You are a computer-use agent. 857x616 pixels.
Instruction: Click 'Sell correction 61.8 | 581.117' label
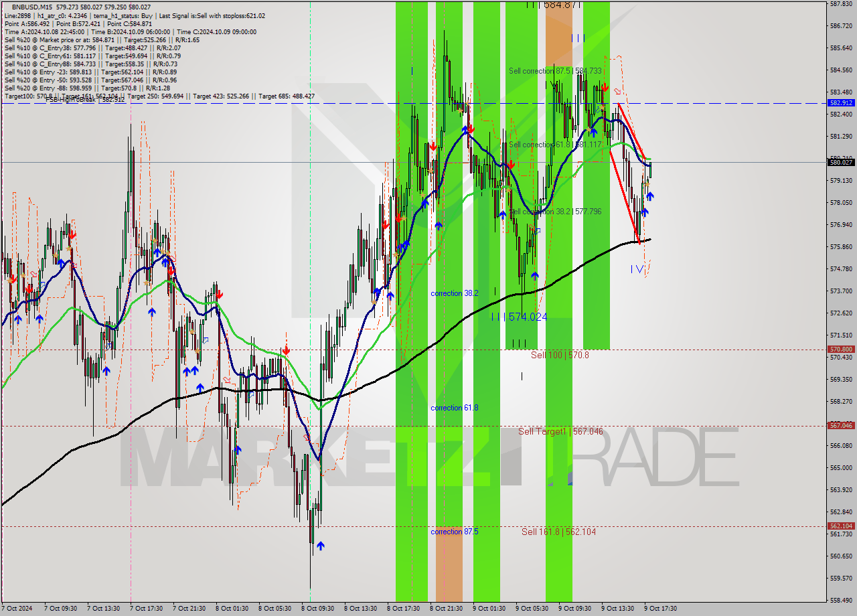[x=555, y=144]
